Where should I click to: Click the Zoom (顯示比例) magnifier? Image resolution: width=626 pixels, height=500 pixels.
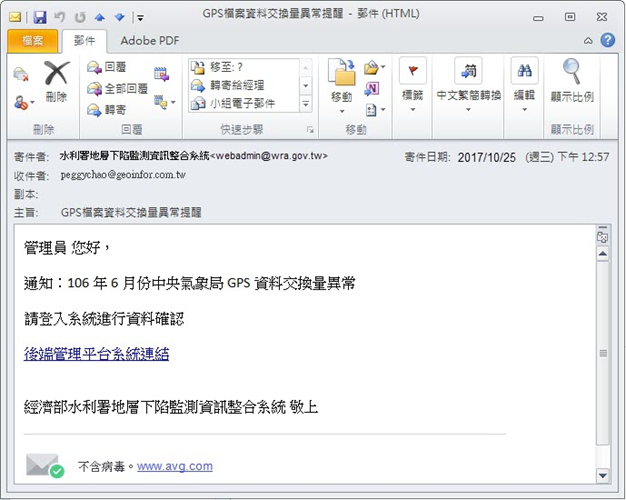572,81
